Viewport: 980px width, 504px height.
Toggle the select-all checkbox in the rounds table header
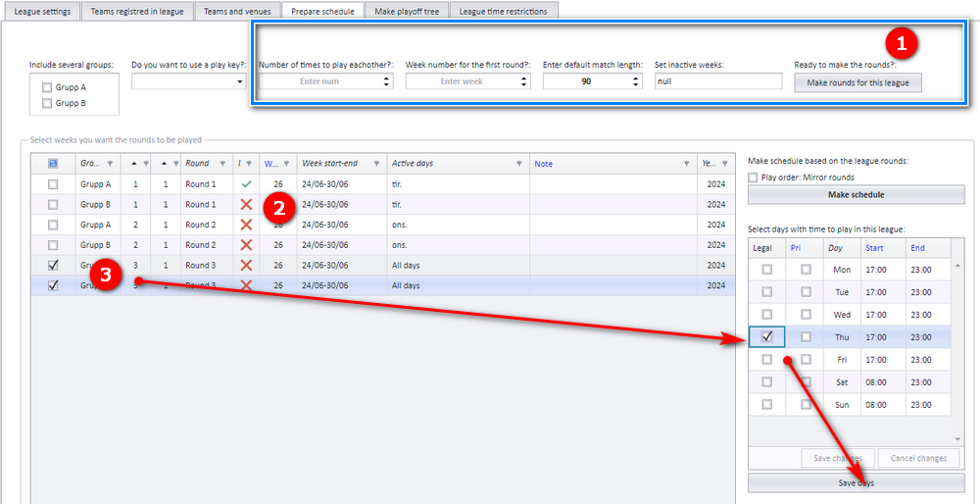pos(53,164)
